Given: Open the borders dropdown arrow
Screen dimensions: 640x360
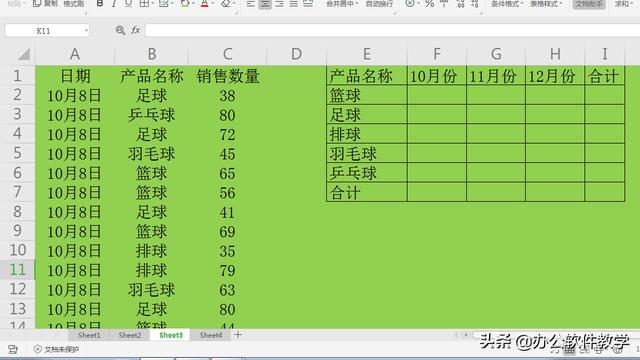Looking at the screenshot, I should click(x=152, y=4).
